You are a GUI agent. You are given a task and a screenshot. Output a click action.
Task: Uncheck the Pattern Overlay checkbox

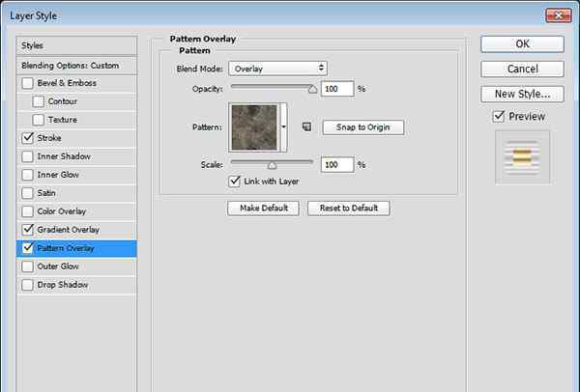point(27,248)
